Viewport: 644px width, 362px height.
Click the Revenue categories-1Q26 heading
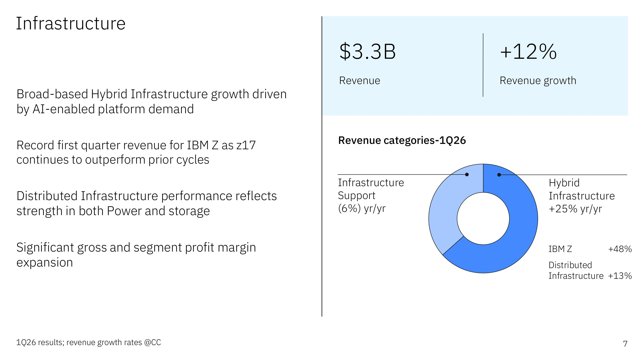click(x=402, y=140)
